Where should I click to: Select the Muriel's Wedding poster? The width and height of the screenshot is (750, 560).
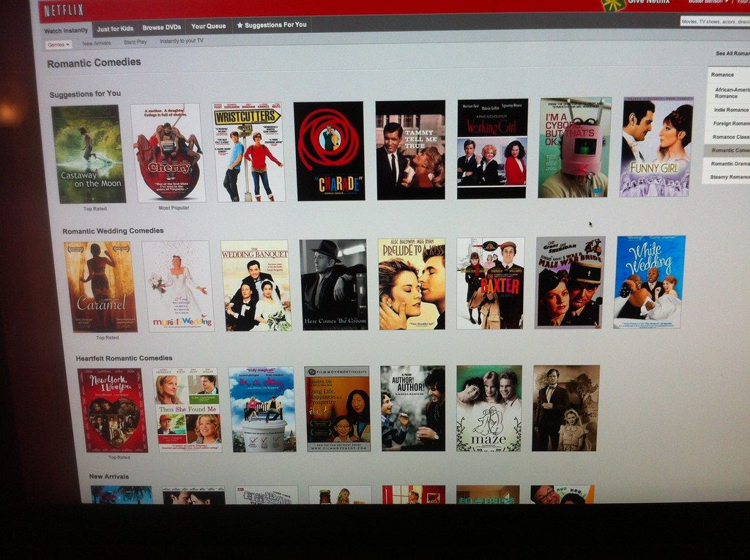178,286
